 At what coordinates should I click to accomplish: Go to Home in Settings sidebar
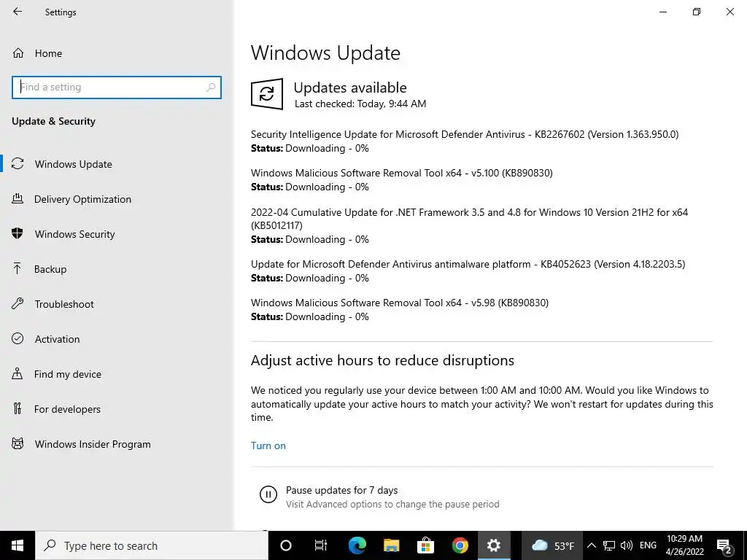(48, 53)
